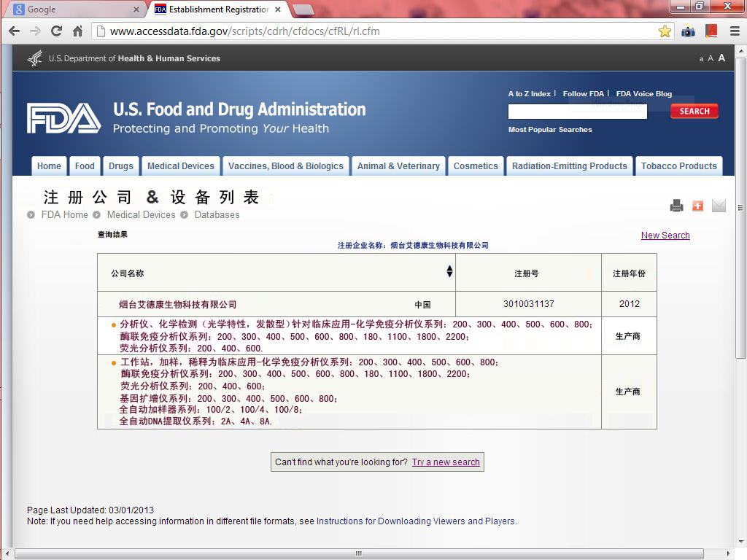Email this page using envelope icon
The image size is (747, 560).
pos(719,206)
